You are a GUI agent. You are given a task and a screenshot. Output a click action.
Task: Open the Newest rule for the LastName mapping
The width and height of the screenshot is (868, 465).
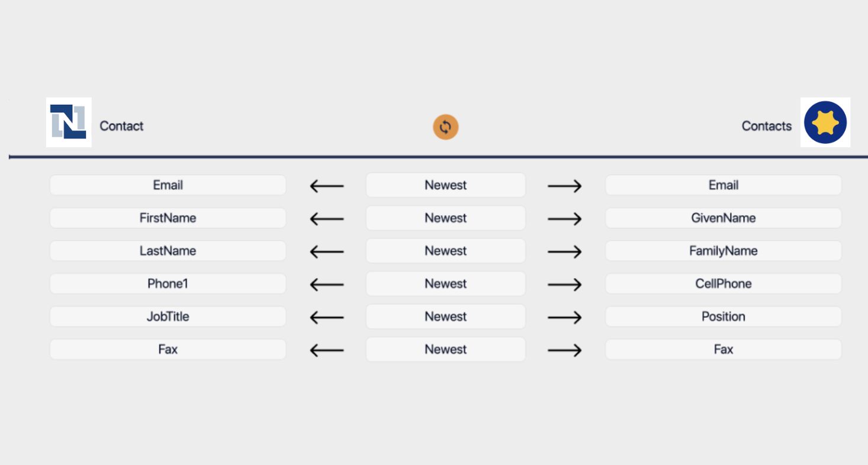[446, 251]
